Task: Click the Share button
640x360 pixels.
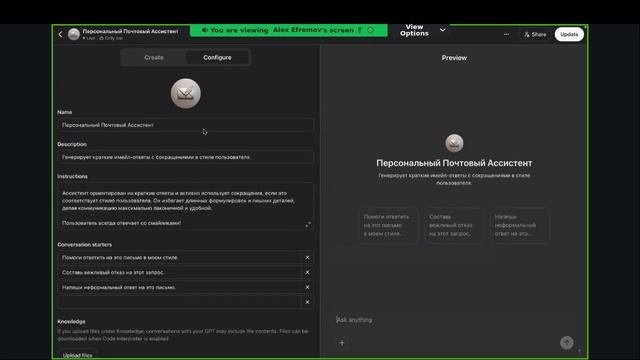Action: tap(535, 34)
